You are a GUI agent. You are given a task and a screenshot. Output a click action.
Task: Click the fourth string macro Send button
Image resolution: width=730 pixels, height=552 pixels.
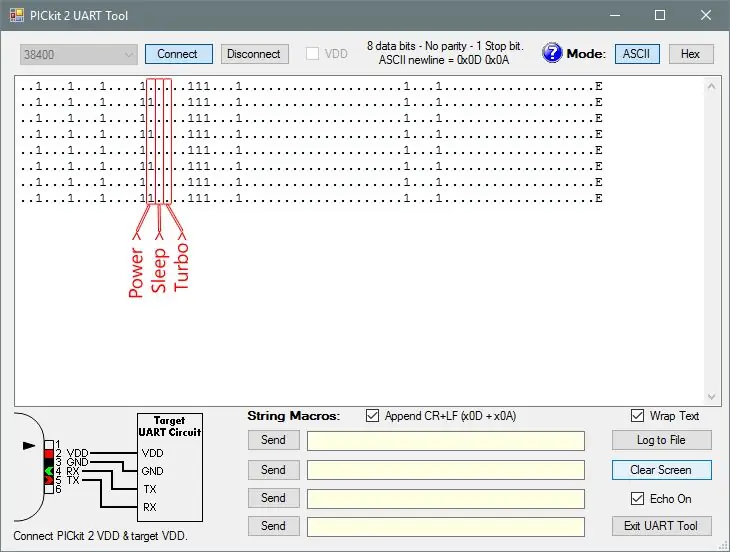[274, 526]
